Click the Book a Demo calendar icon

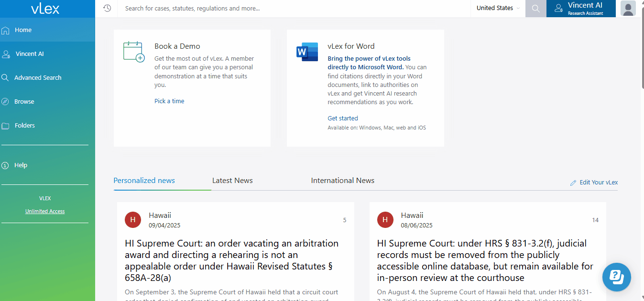133,52
